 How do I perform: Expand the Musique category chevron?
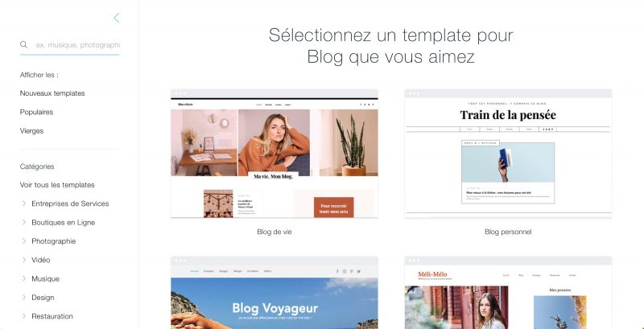pyautogui.click(x=24, y=278)
